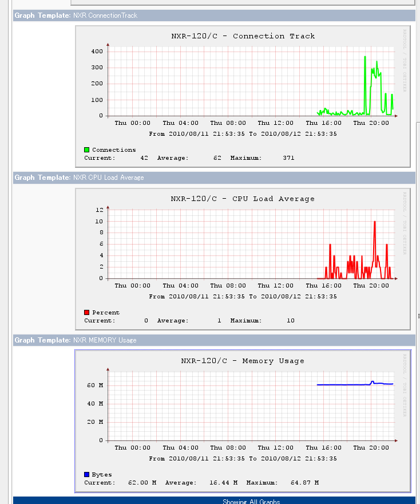Select the 'NXR CPU Load Average' template header
420x504 pixels.
coord(214,178)
